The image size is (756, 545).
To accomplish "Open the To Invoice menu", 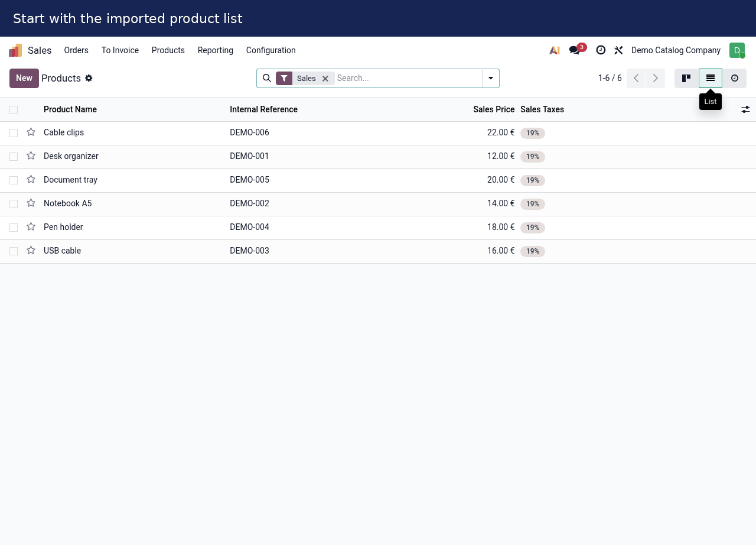I will 120,50.
